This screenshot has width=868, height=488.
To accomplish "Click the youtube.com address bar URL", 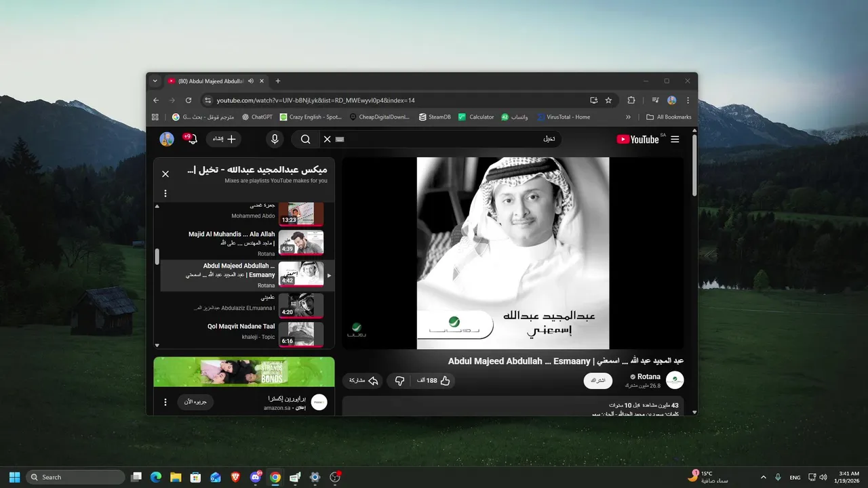I will click(x=315, y=100).
